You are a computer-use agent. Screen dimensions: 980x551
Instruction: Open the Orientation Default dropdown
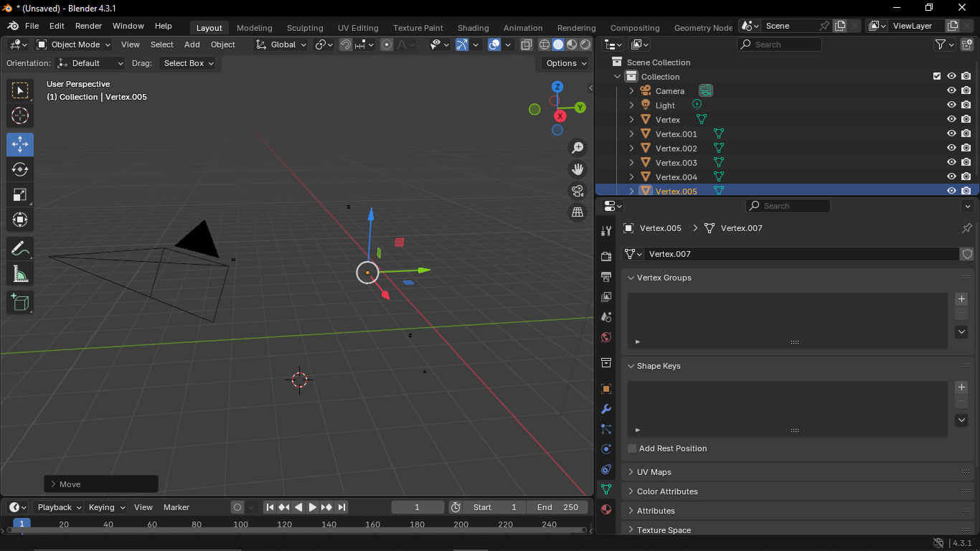pos(90,63)
